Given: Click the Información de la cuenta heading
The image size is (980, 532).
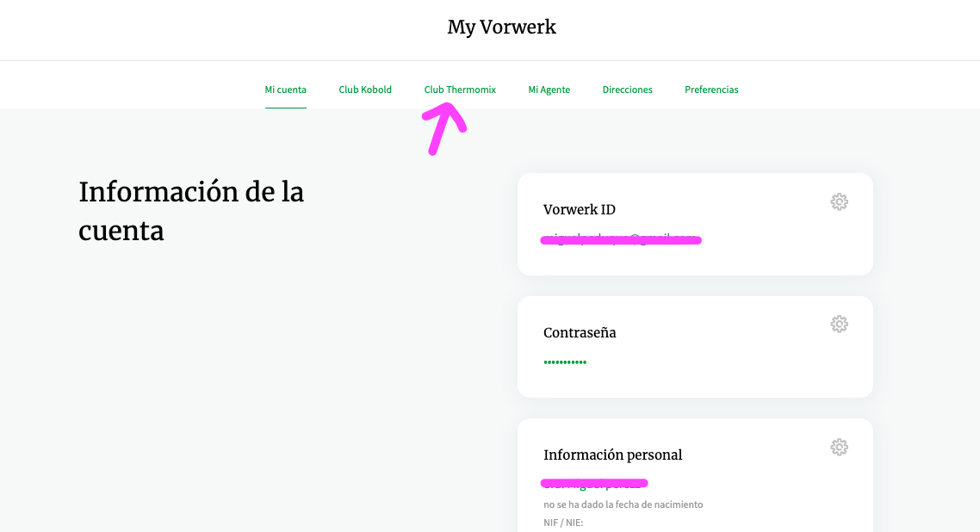Looking at the screenshot, I should 191,211.
